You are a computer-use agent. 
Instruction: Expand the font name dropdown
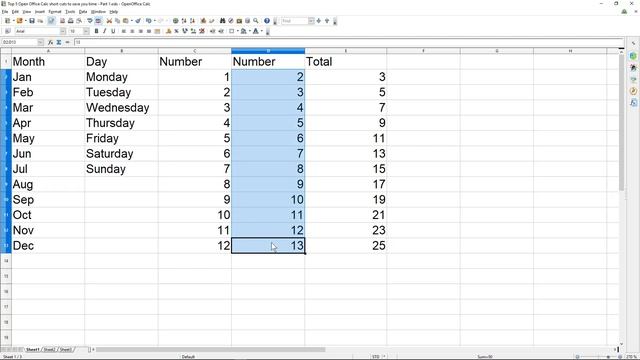63,31
